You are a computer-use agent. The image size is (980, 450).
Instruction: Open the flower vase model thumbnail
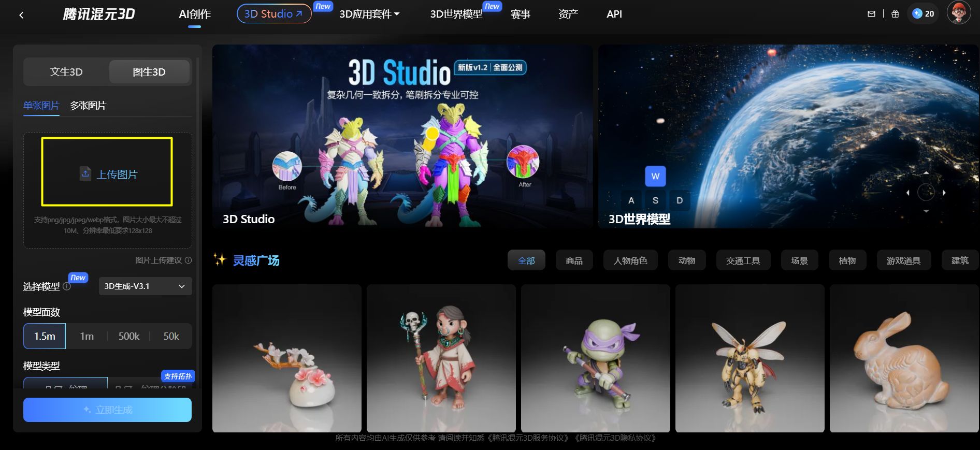[287, 358]
